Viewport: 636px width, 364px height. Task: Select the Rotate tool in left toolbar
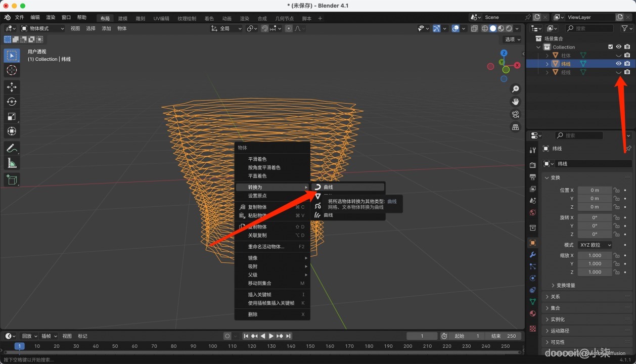coord(12,102)
